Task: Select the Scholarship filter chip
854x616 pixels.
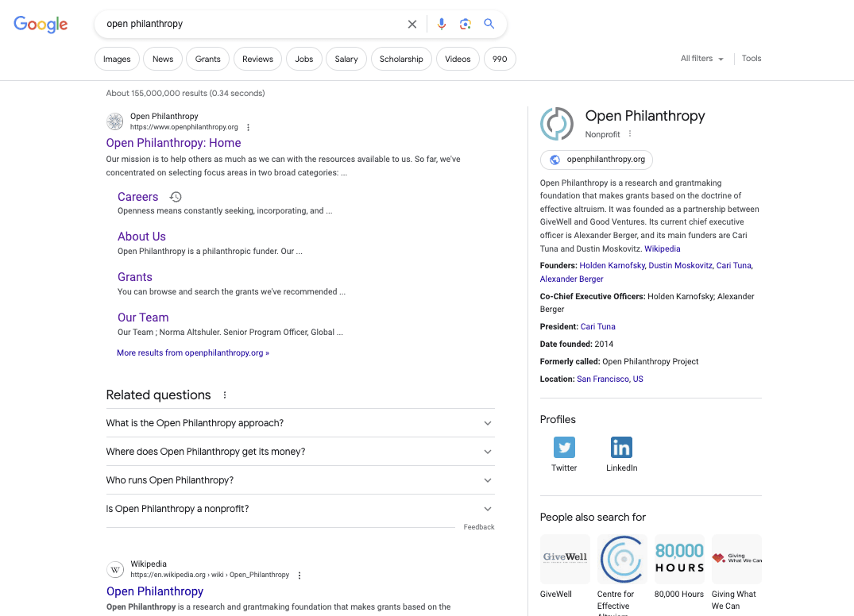Action: (401, 59)
